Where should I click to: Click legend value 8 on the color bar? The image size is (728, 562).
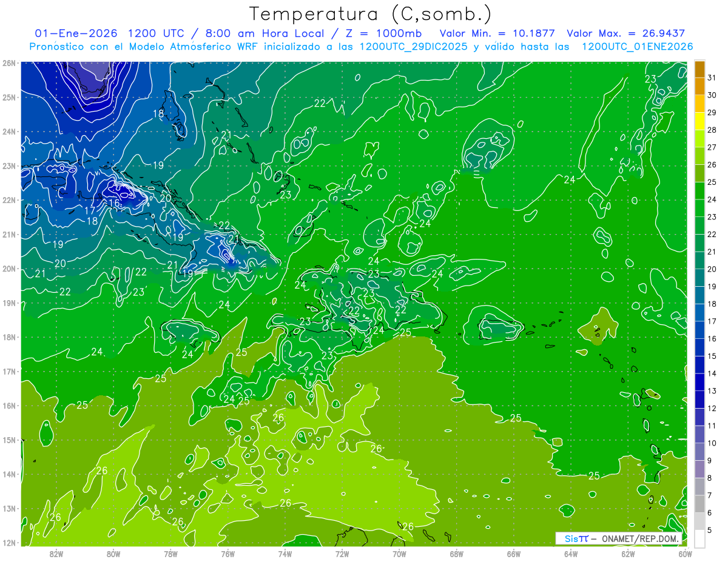tap(710, 478)
